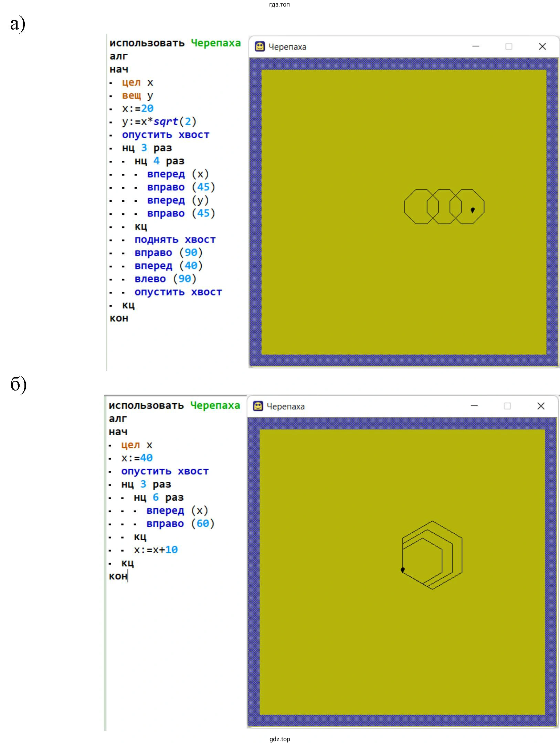The width and height of the screenshot is (560, 746).
Task: Click the smiley icon in the lower Черепаха title bar
Action: pyautogui.click(x=258, y=406)
